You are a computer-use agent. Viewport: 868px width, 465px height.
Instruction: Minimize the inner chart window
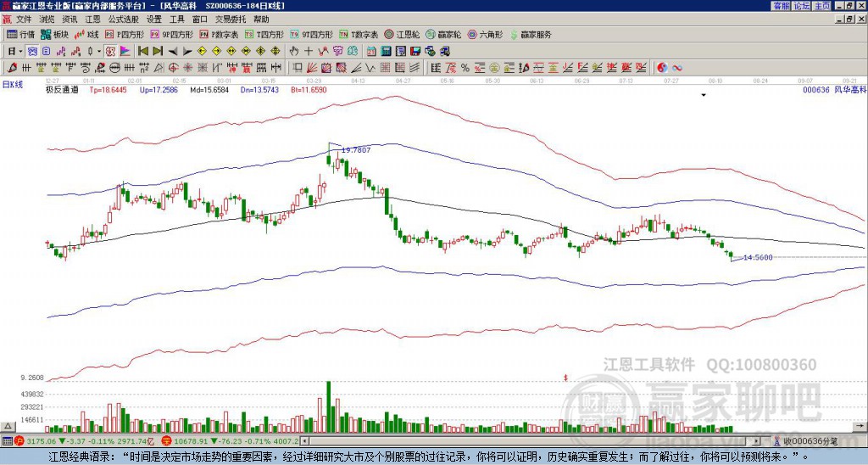(x=840, y=20)
